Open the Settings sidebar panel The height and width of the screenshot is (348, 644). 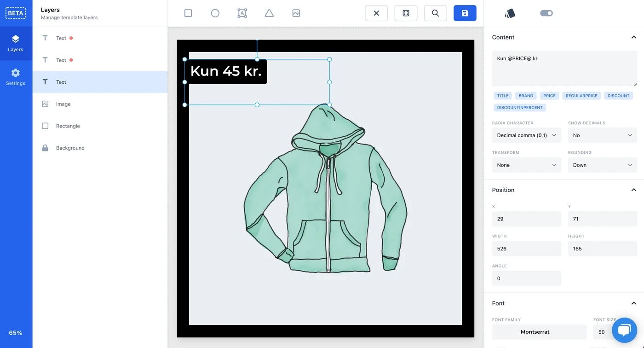click(x=16, y=77)
